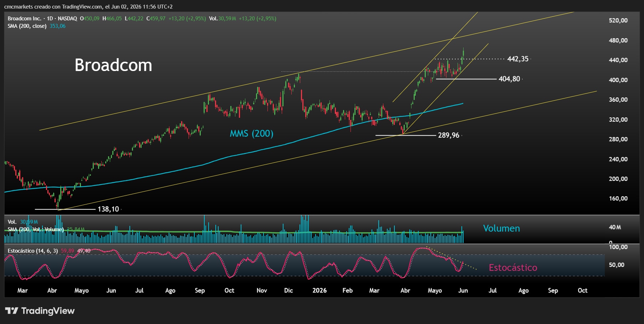Click the Dic label on the time axis
This screenshot has width=644, height=324.
coord(288,290)
